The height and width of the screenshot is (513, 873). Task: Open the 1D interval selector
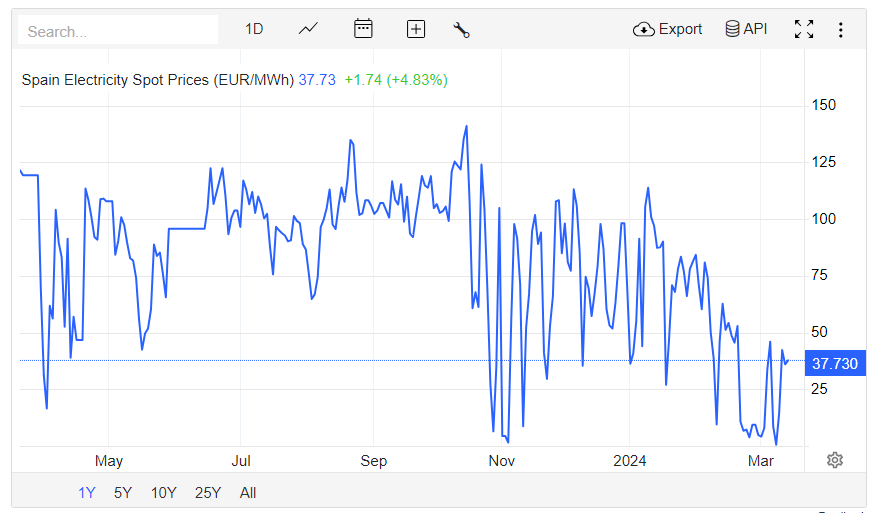[x=254, y=29]
